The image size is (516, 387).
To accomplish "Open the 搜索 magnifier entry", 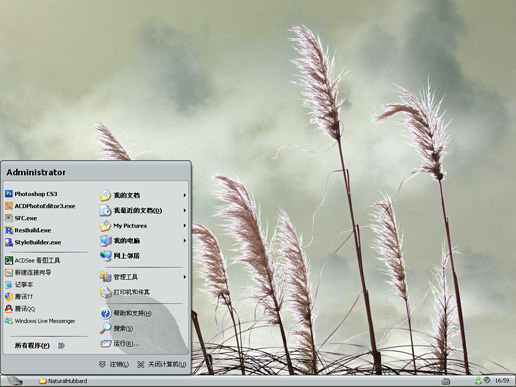I will tap(105, 328).
